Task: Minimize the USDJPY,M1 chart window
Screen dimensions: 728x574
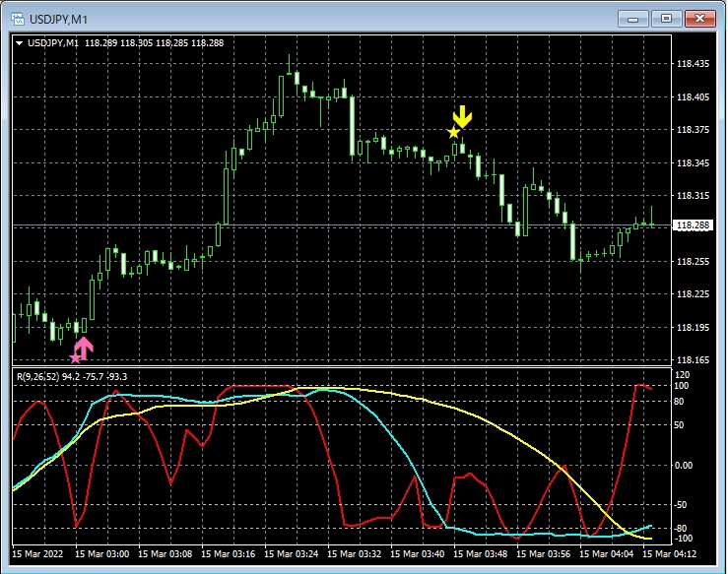Action: point(635,18)
